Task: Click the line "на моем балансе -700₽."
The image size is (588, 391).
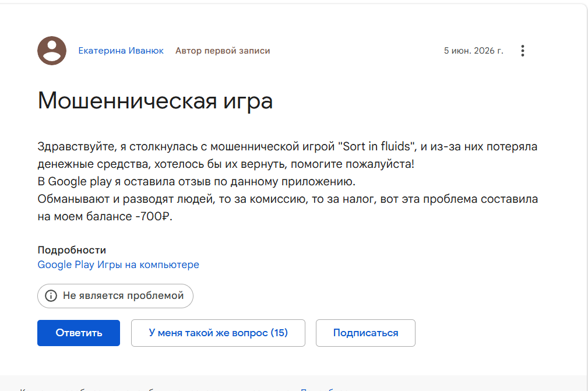Action: point(105,216)
